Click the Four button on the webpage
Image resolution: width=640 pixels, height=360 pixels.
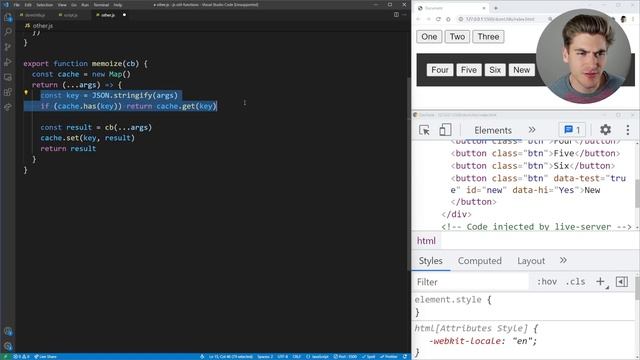440,70
